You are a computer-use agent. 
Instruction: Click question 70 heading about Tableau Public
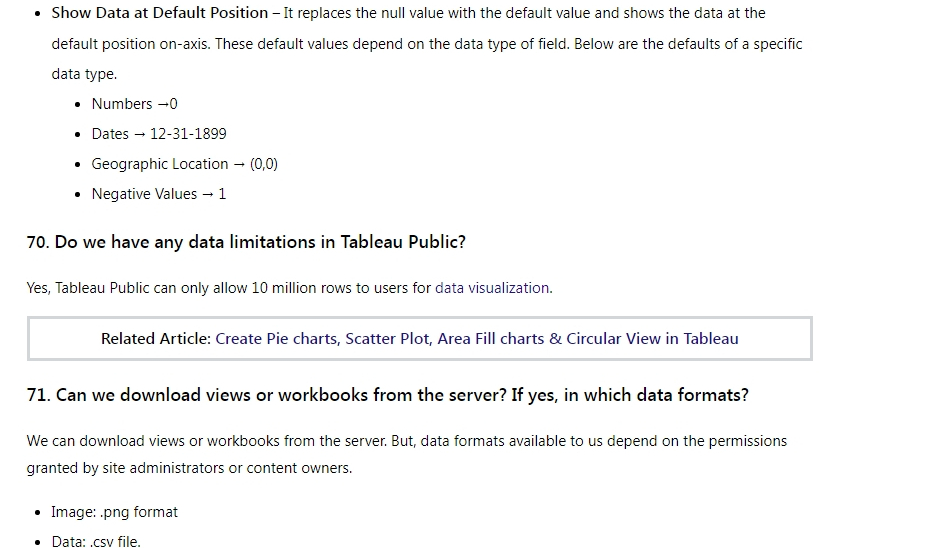click(x=246, y=242)
